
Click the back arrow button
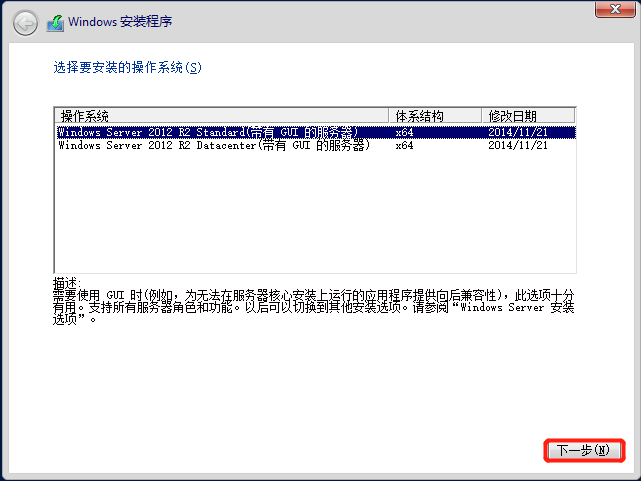point(25,23)
